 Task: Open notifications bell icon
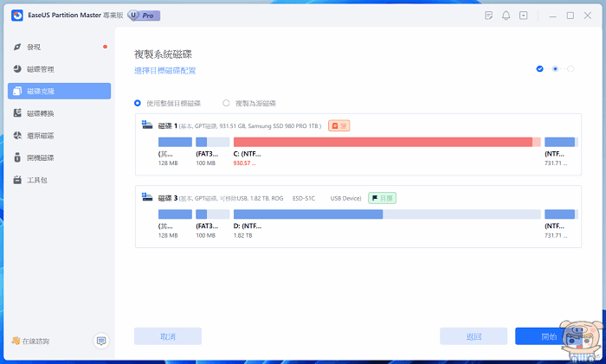point(506,16)
